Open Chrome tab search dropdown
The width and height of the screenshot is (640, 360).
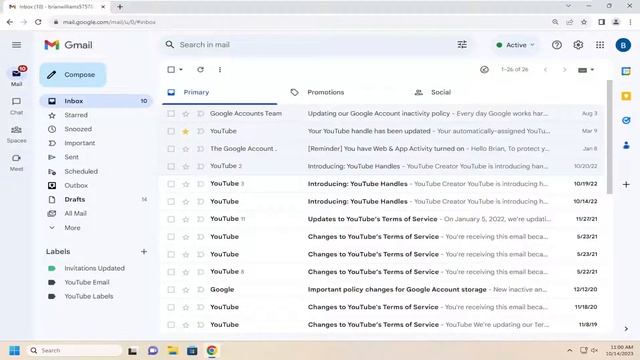click(x=568, y=6)
